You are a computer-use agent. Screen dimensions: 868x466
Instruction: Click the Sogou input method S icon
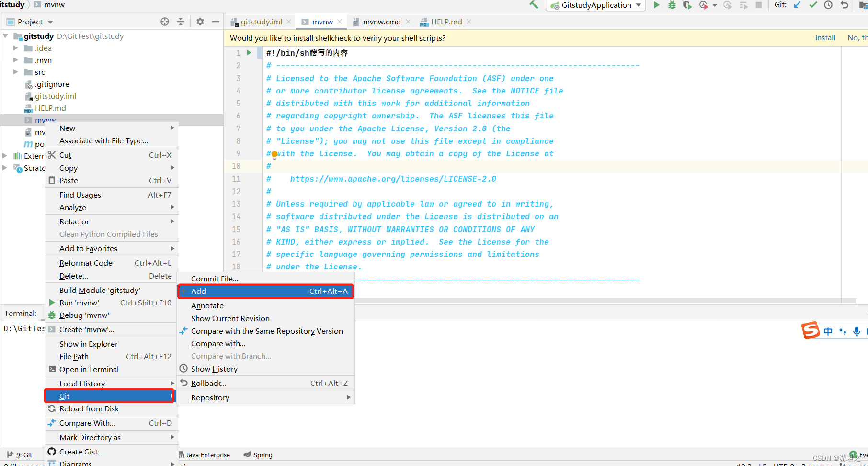[811, 330]
